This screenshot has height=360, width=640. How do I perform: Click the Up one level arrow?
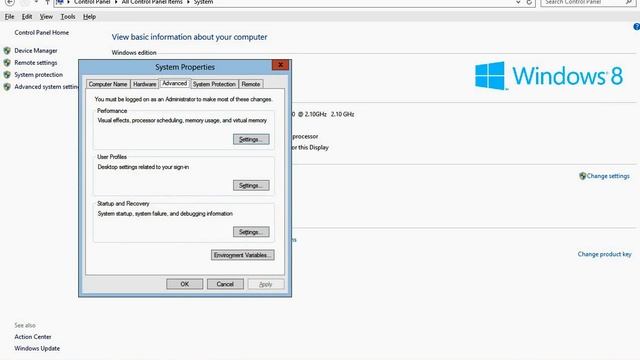pyautogui.click(x=47, y=2)
